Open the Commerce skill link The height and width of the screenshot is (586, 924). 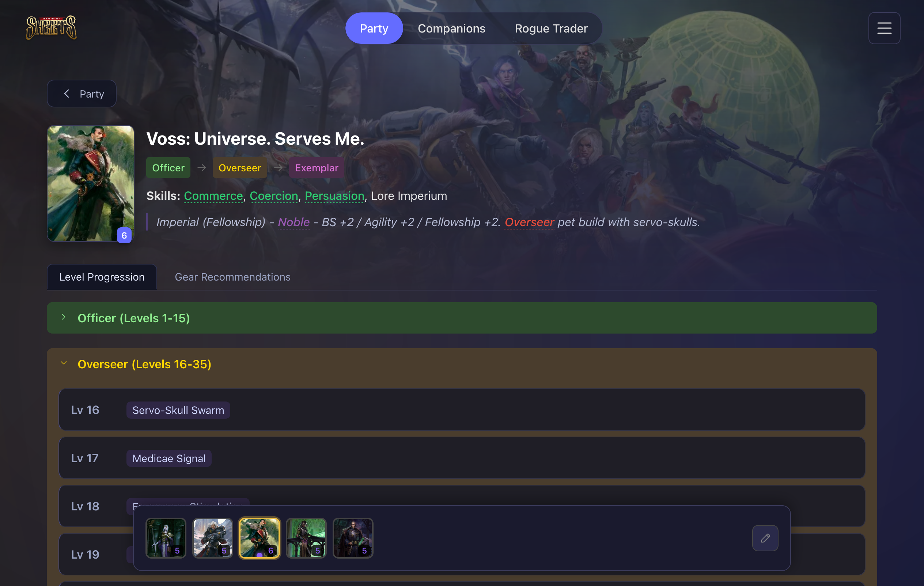(x=213, y=196)
